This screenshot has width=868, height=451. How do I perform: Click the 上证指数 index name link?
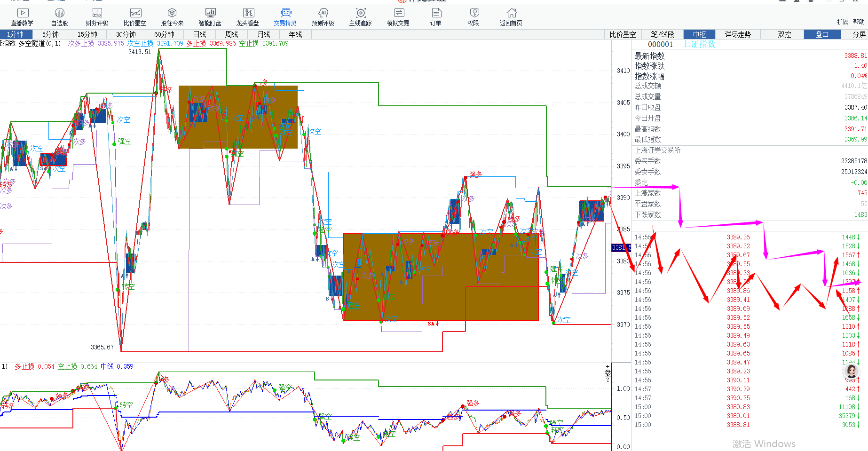pyautogui.click(x=699, y=44)
